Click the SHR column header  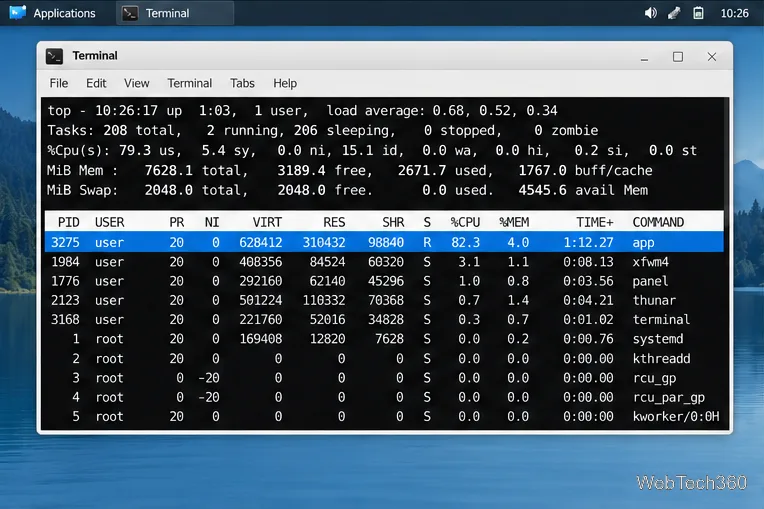(393, 222)
